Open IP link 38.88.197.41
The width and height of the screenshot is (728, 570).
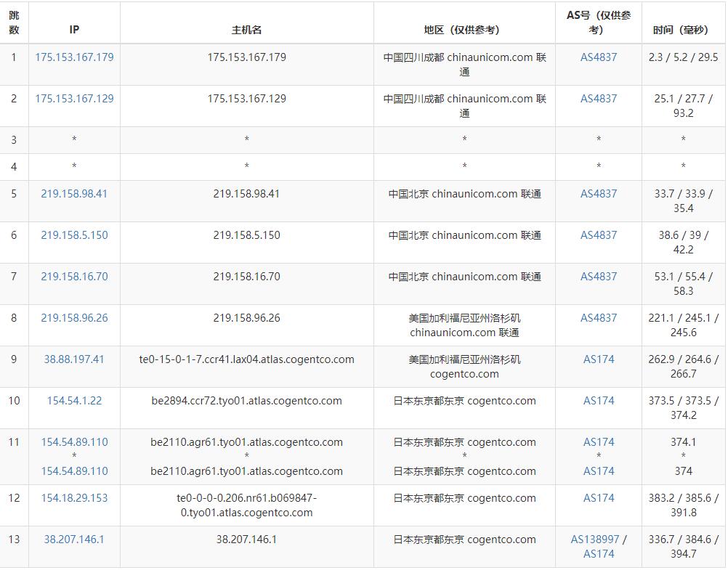point(74,359)
